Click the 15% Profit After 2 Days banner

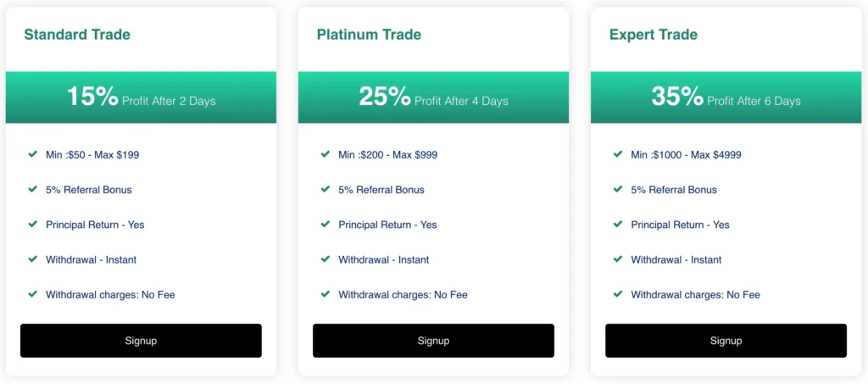click(141, 97)
